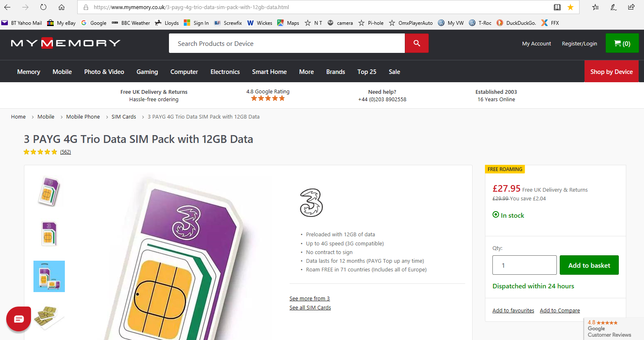Click Add to Compare link
Viewport: 644px width, 340px height.
click(x=560, y=310)
